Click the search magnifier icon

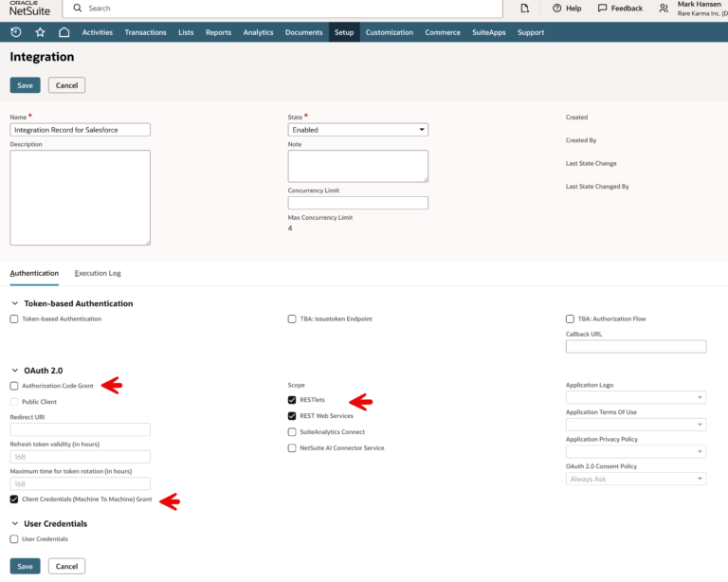(x=78, y=8)
